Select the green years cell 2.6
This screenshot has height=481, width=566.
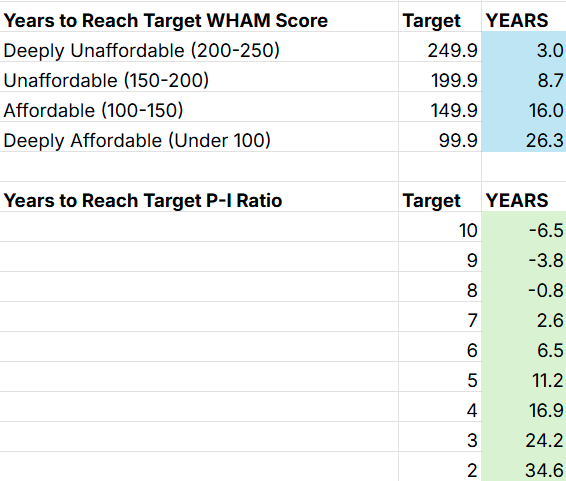[x=524, y=316]
